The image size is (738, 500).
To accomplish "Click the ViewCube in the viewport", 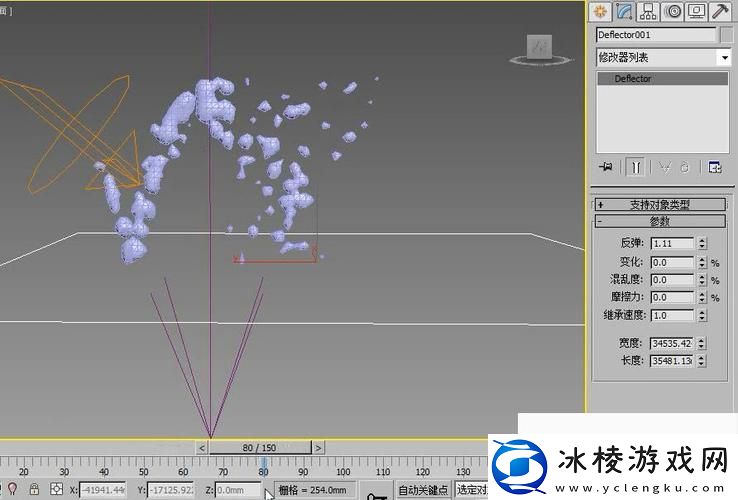I will pyautogui.click(x=540, y=49).
